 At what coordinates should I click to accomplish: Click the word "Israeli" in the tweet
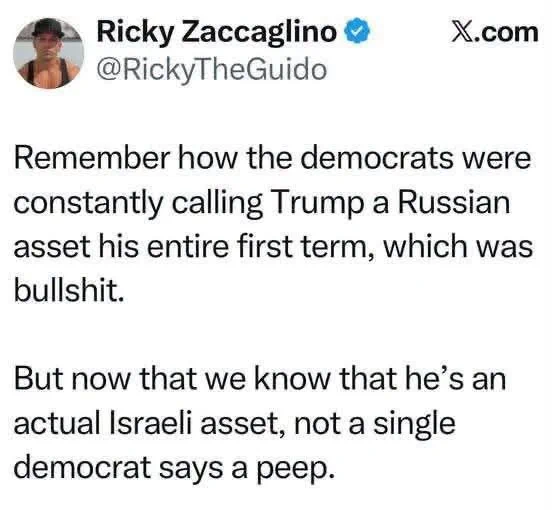click(151, 423)
